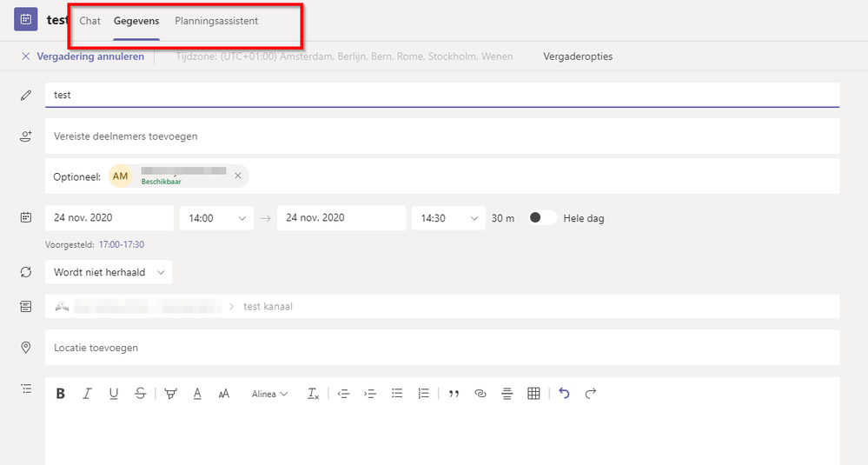Image resolution: width=868 pixels, height=465 pixels.
Task: Open the font size tool
Action: coord(223,394)
